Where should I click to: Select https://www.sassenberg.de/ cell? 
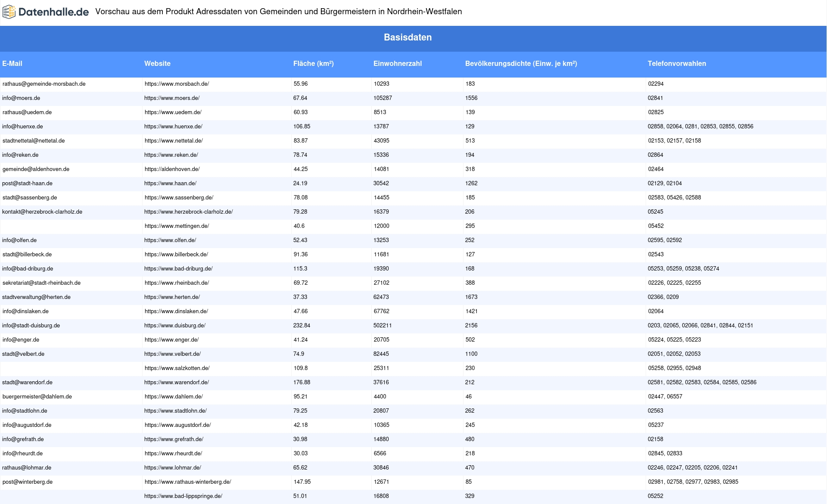click(179, 198)
